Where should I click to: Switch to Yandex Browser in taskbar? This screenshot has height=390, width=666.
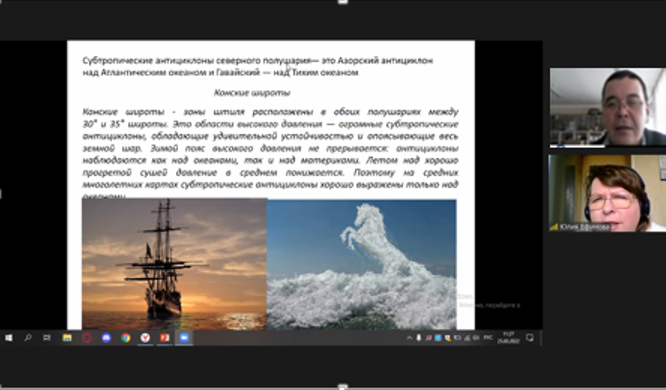[x=145, y=338]
